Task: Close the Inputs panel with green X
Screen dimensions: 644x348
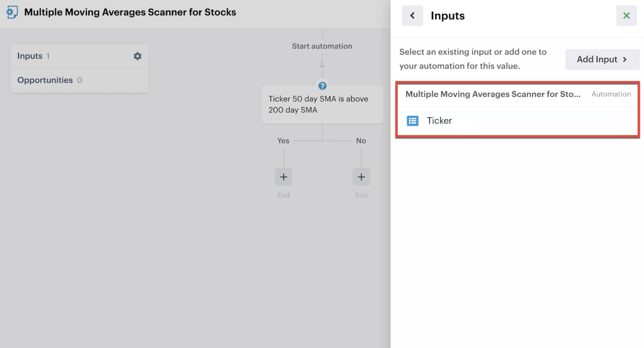Action: tap(627, 16)
